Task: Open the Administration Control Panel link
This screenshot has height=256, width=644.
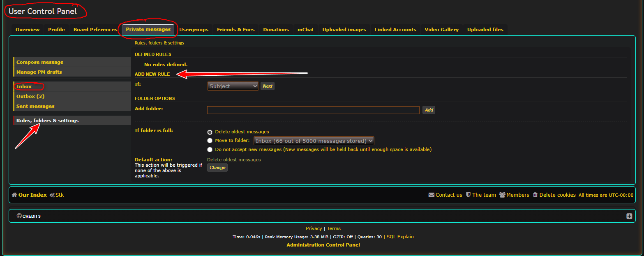Action: click(x=323, y=245)
